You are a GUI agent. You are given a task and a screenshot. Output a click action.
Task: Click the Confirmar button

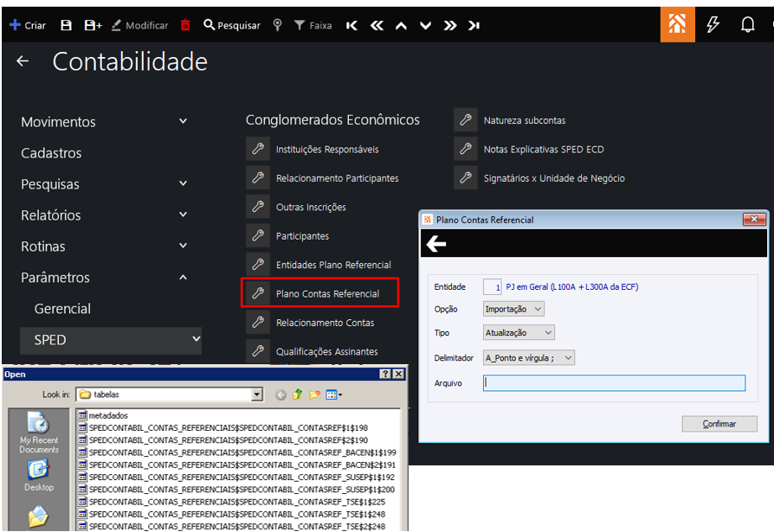719,424
